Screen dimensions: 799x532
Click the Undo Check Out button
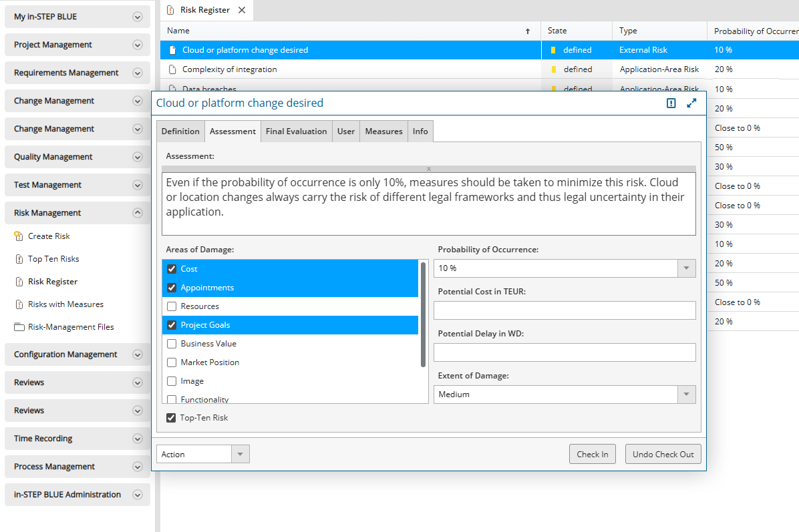pyautogui.click(x=663, y=455)
